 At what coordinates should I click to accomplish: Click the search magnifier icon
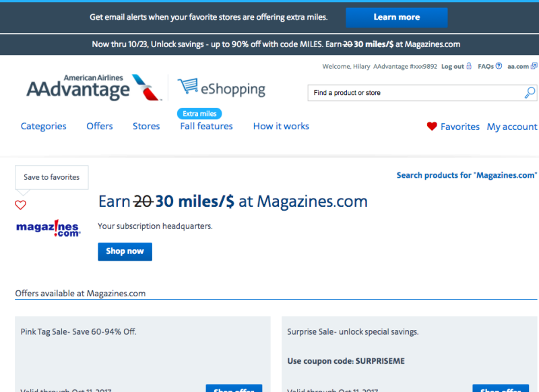530,93
